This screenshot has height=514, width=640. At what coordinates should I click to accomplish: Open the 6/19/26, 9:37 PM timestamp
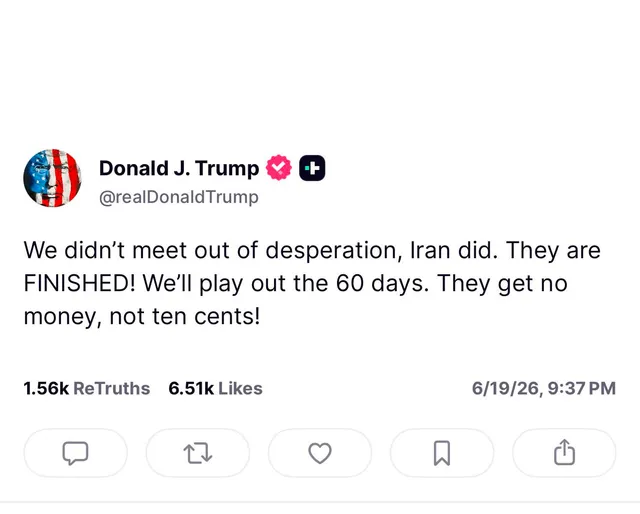[x=544, y=388]
